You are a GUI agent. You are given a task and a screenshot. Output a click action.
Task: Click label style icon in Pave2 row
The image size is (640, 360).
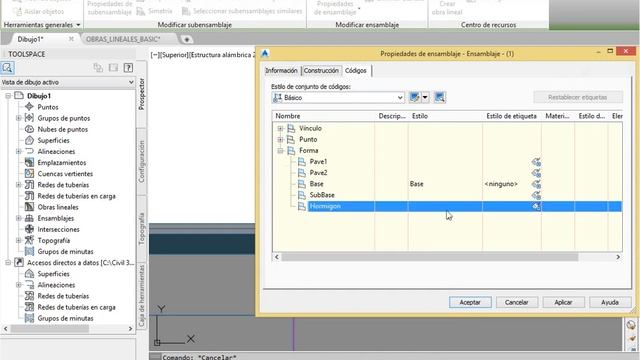(x=536, y=173)
